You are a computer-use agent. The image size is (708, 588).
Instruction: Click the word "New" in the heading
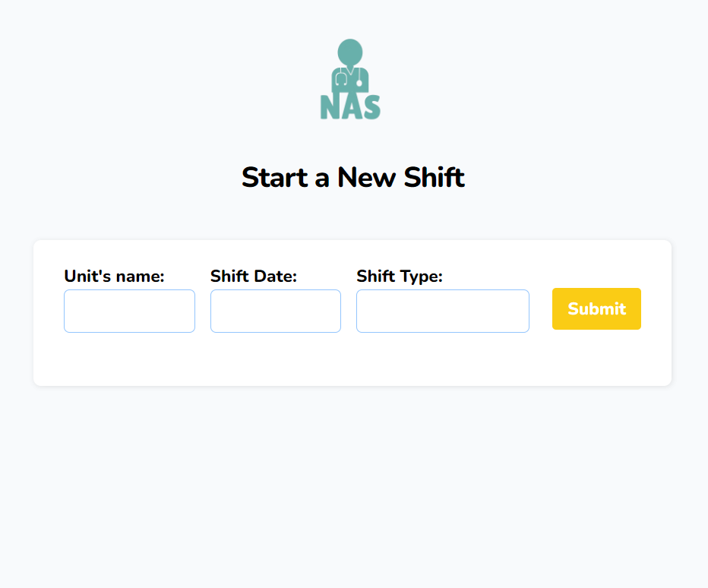(367, 177)
